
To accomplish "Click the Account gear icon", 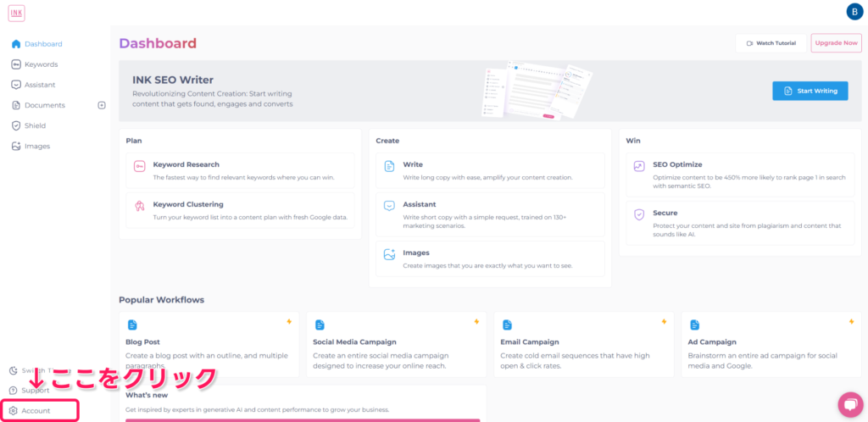I will click(x=14, y=411).
